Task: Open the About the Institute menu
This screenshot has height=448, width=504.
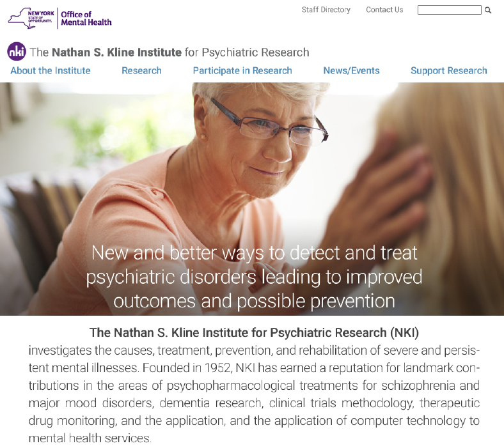Action: click(51, 71)
